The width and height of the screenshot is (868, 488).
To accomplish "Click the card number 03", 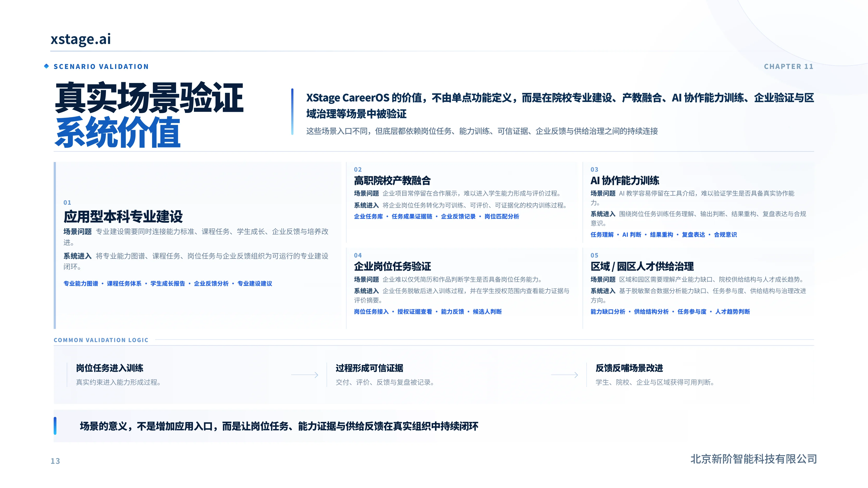I will click(x=594, y=169).
